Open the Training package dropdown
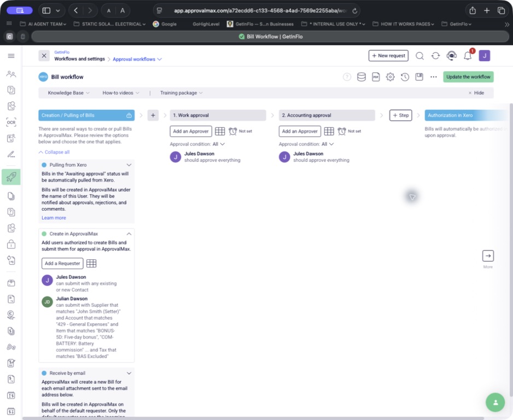 (181, 93)
